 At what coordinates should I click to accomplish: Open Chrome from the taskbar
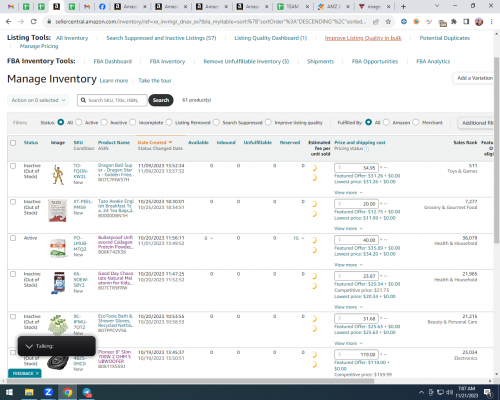tap(68, 392)
